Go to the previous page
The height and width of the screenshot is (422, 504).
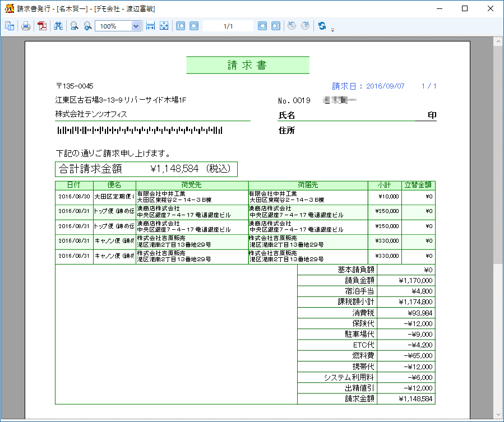(193, 26)
